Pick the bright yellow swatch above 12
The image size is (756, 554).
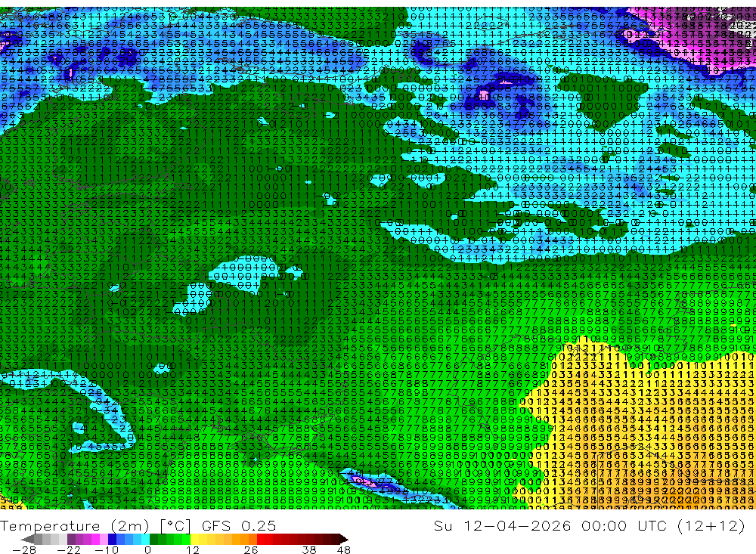pos(195,539)
